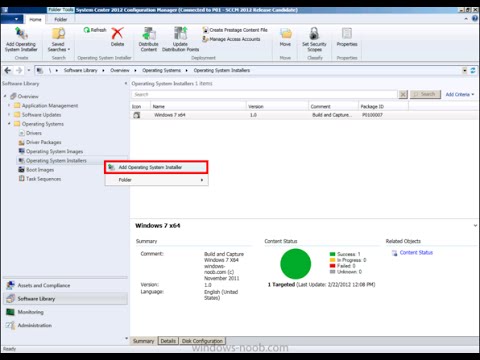The width and height of the screenshot is (480, 360).
Task: Open address bar history dropdown
Action: coord(465,70)
